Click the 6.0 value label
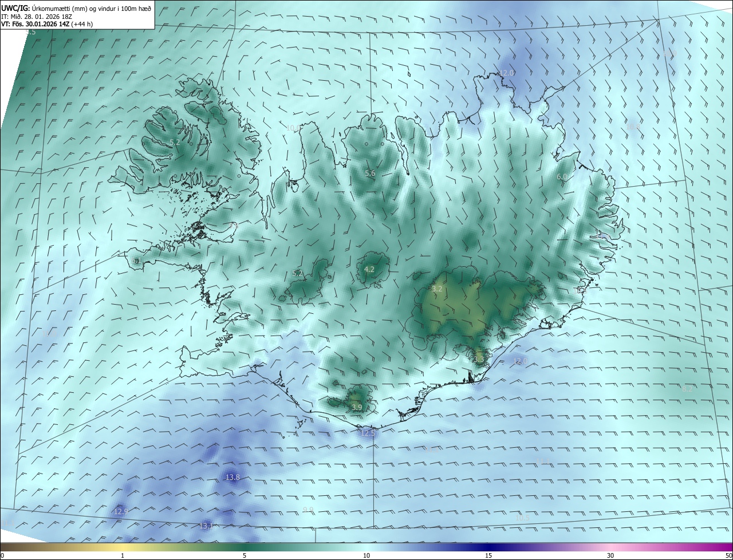The image size is (733, 560). [562, 177]
